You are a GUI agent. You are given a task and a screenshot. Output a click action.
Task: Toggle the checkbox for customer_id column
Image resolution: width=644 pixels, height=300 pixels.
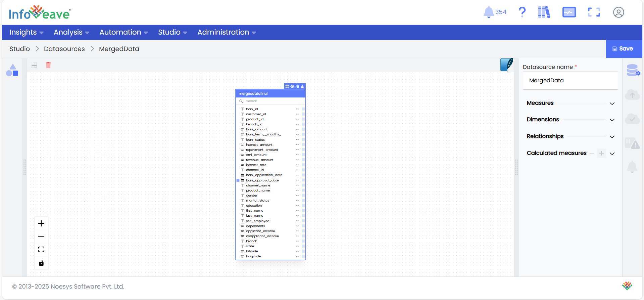[303, 114]
